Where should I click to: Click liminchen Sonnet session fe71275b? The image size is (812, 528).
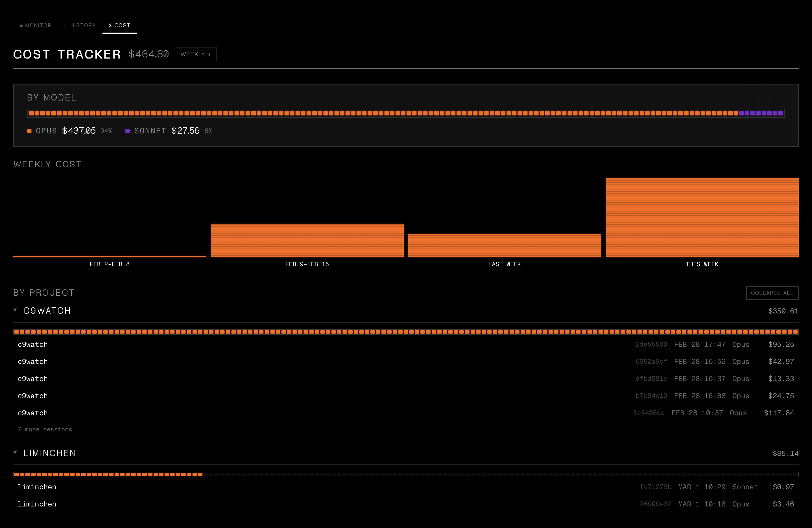pos(409,487)
